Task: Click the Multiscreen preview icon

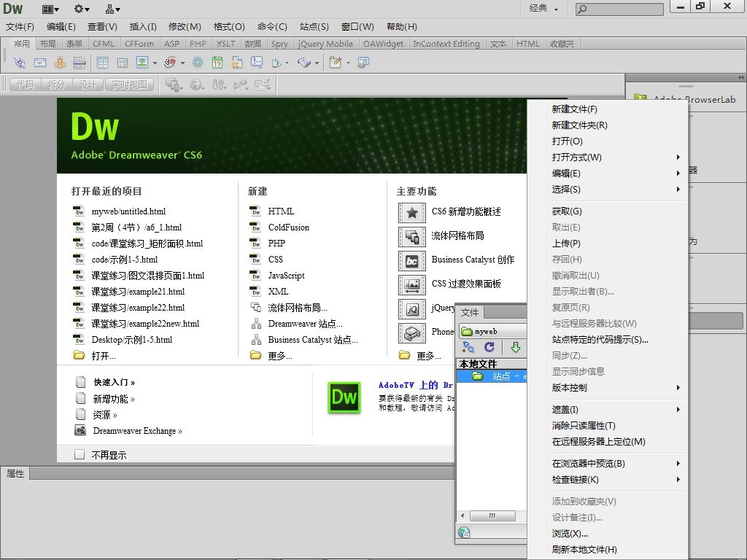Action: 174,85
